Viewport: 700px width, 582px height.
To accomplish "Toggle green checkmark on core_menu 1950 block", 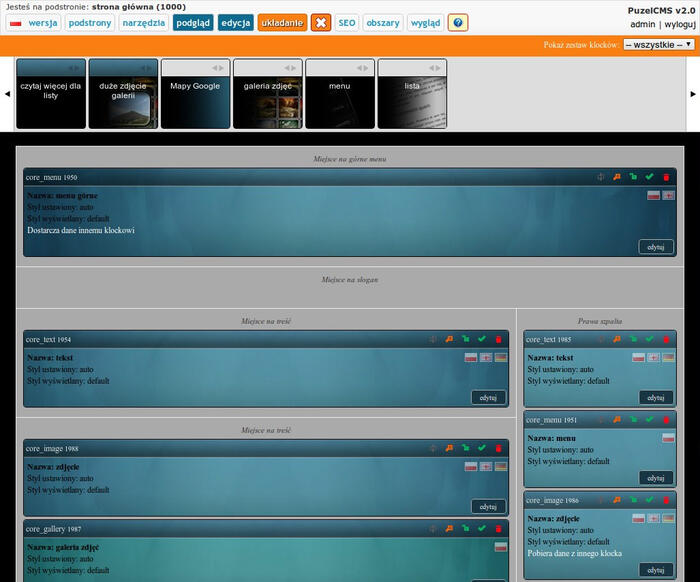I will 650,177.
